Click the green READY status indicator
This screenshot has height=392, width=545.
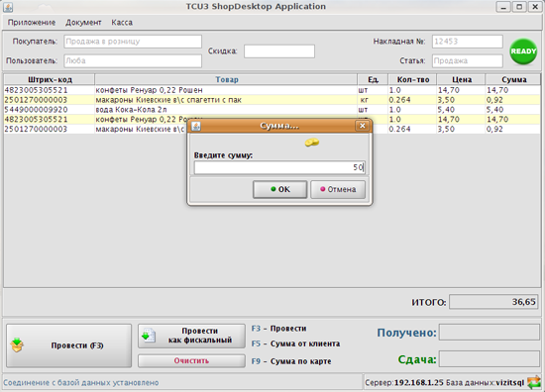523,51
